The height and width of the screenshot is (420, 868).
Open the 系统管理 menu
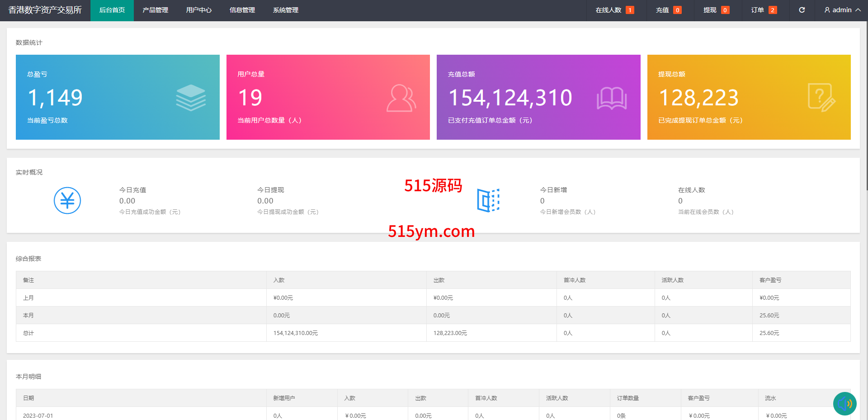click(285, 10)
